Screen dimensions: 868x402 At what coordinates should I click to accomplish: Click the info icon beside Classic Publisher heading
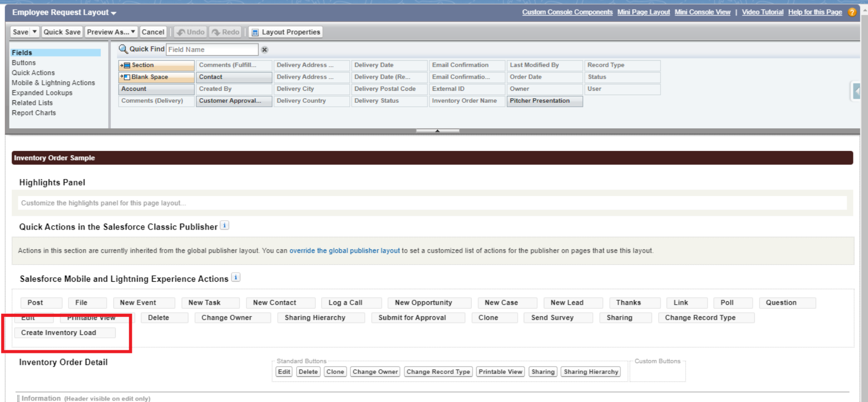coord(225,226)
